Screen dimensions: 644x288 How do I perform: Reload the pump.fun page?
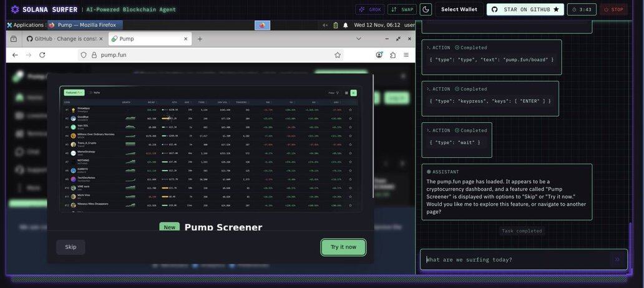tap(42, 55)
